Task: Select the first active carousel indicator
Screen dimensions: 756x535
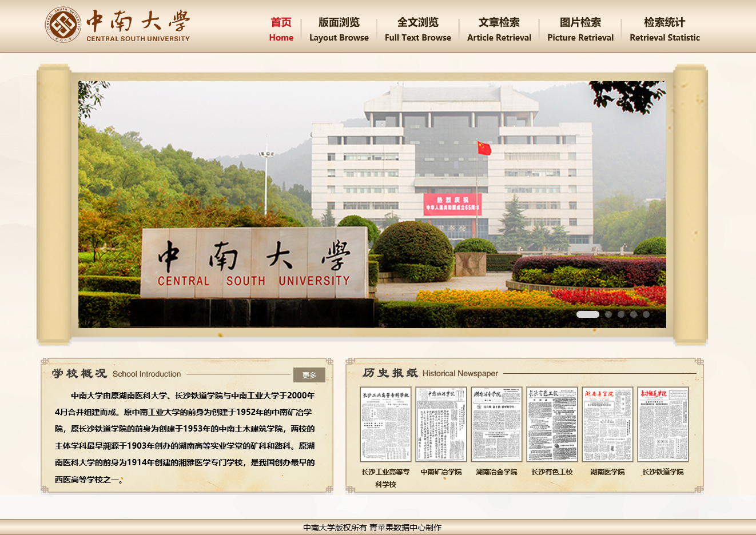Action: (588, 314)
